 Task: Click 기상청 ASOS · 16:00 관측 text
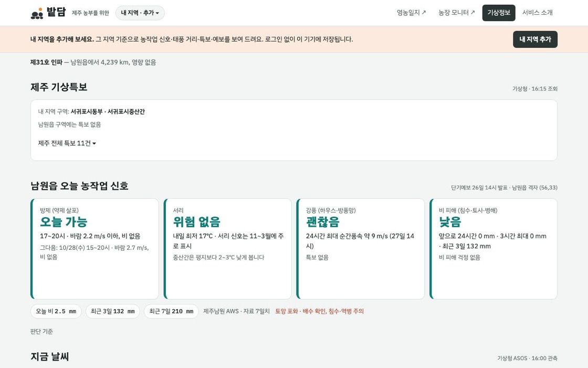click(x=527, y=358)
